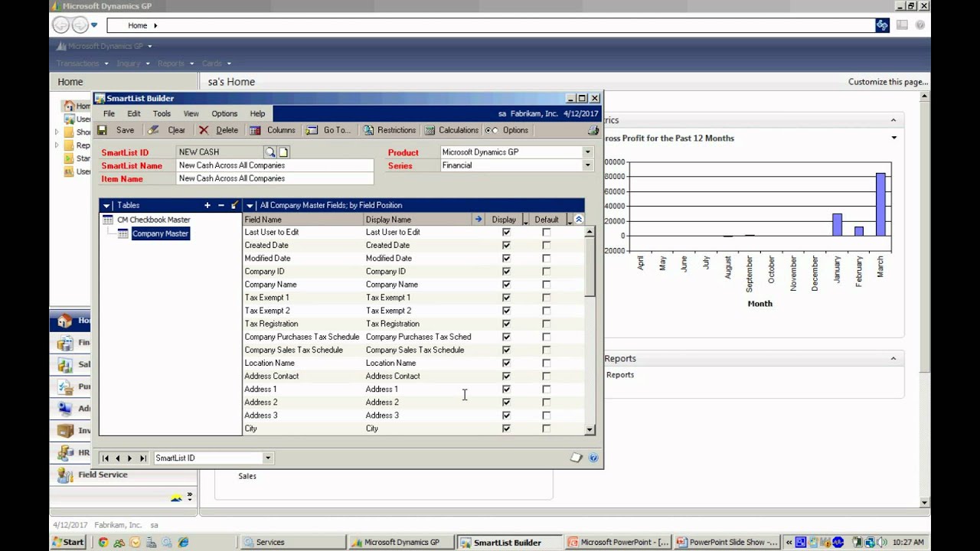
Task: Switch to Services in the taskbar
Action: (x=293, y=542)
